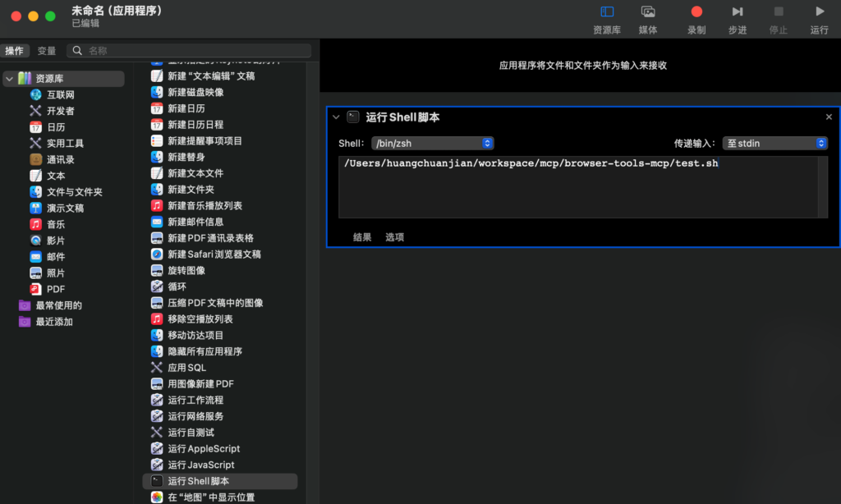Select 影片 category in library
The height and width of the screenshot is (504, 841).
click(x=56, y=241)
